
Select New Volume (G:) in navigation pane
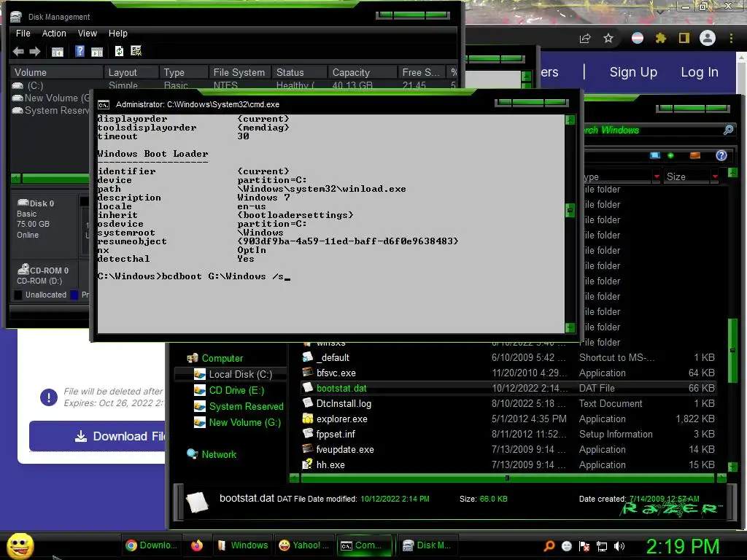point(238,422)
